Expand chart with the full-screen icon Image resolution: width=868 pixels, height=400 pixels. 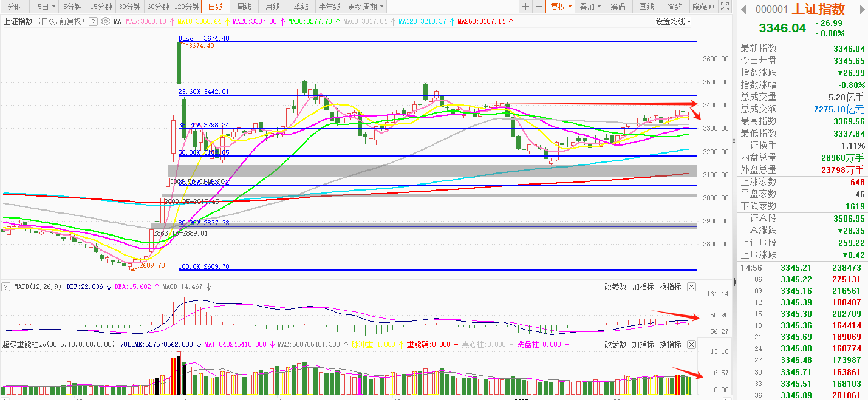[x=724, y=7]
